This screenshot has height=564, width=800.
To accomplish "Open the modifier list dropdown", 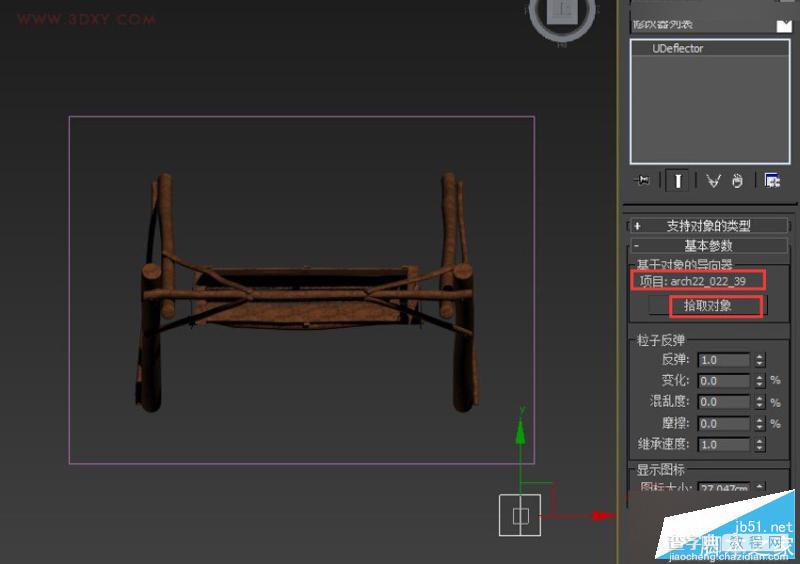I will pyautogui.click(x=784, y=26).
